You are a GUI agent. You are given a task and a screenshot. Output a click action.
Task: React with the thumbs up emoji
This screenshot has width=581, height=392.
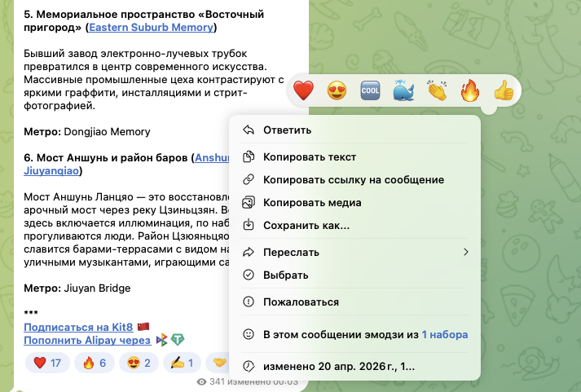pos(504,91)
